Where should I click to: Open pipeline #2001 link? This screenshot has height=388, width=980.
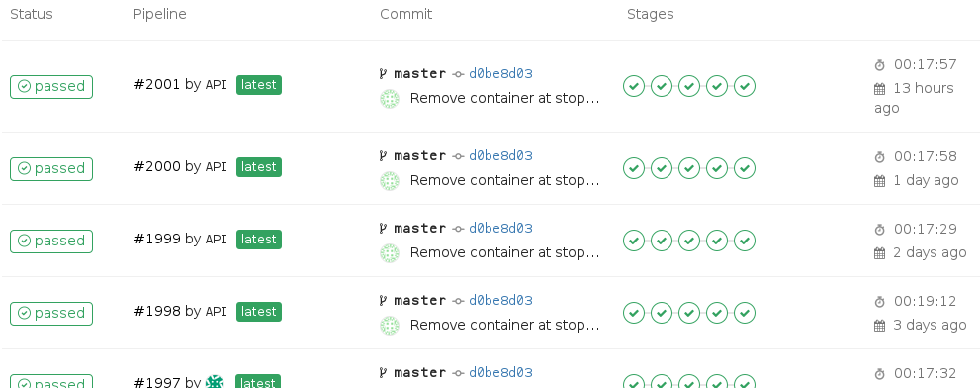pos(157,84)
